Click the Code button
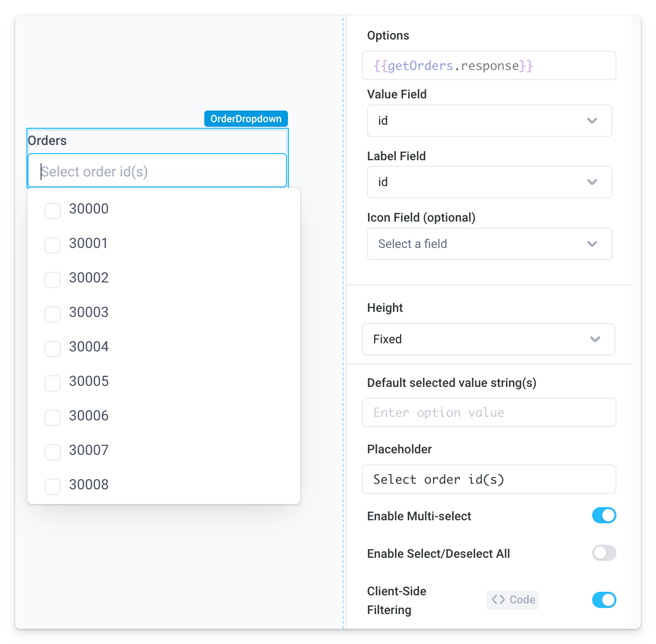 point(512,600)
